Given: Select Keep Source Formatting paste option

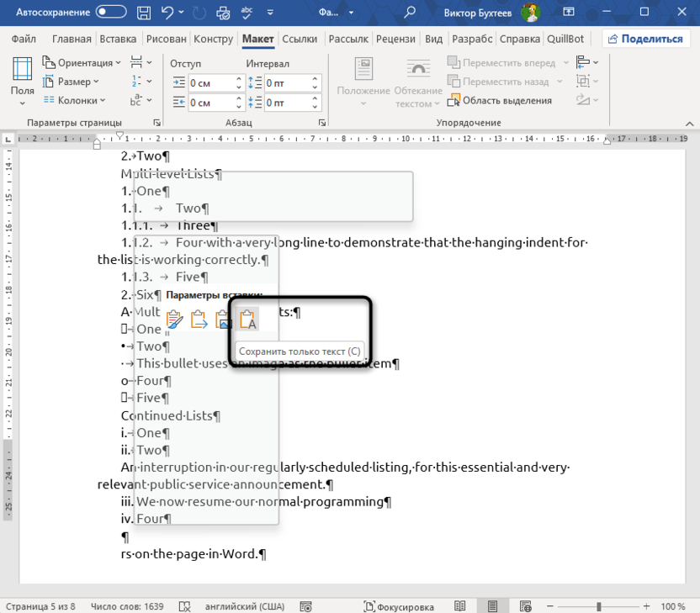Looking at the screenshot, I should pos(174,320).
